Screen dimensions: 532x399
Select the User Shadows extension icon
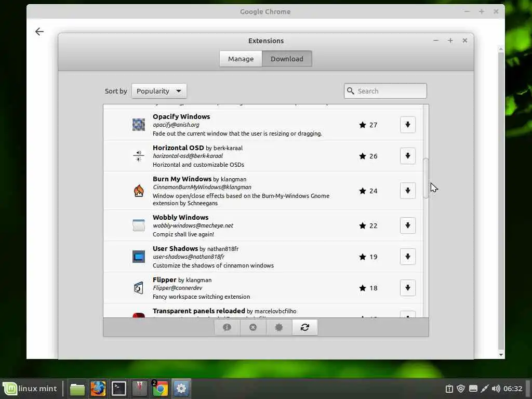coord(138,257)
